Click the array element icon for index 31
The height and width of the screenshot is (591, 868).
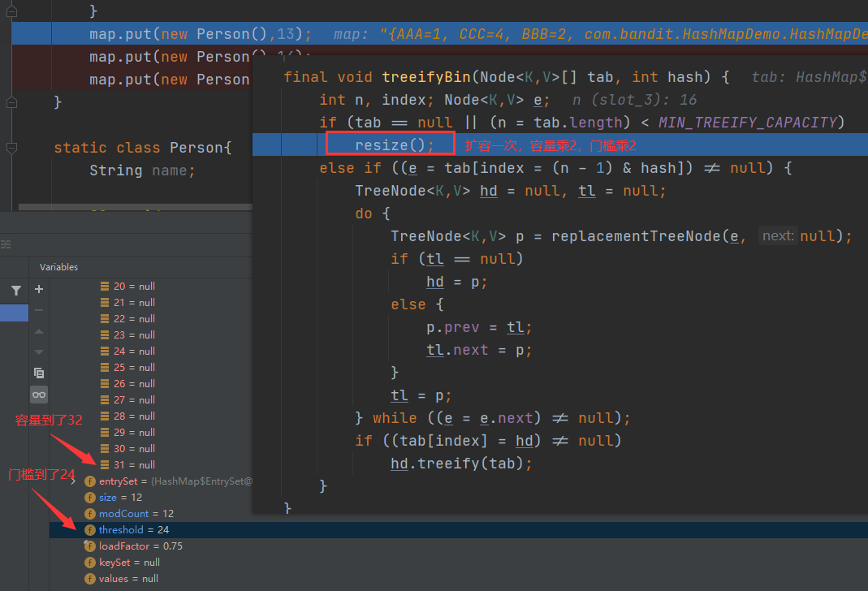105,465
